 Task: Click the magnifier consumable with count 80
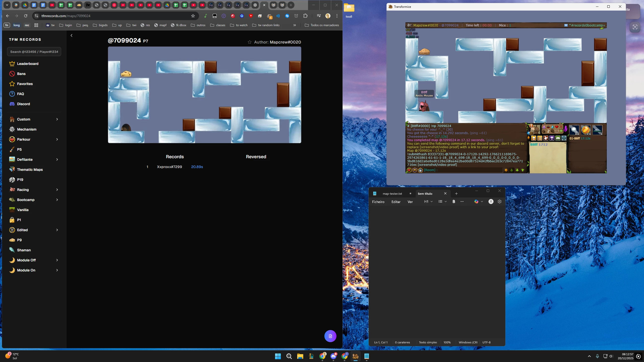click(x=574, y=130)
